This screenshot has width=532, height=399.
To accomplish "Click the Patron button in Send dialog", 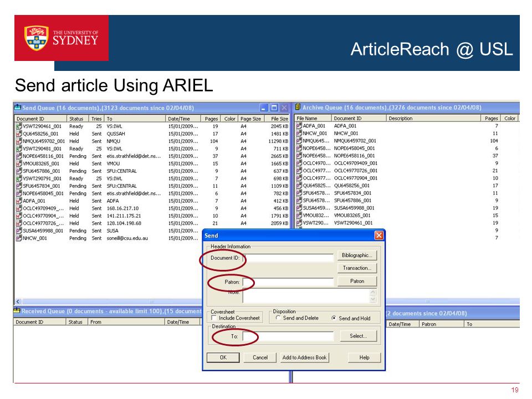I will pyautogui.click(x=357, y=282).
